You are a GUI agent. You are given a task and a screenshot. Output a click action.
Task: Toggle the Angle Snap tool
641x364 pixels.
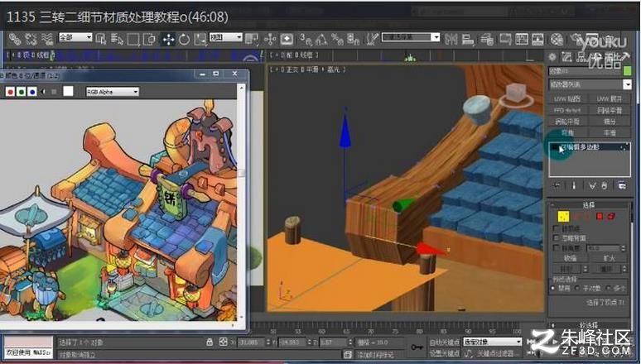click(321, 39)
